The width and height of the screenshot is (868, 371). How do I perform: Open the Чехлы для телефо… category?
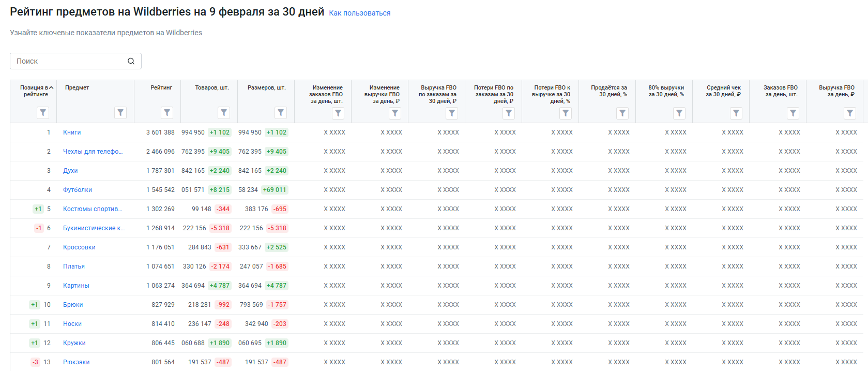tap(93, 152)
